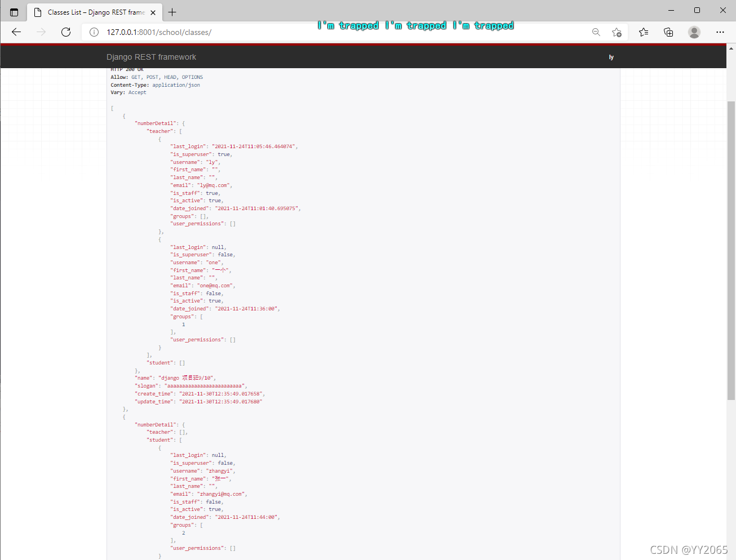Open a new tab with plus icon
736x560 pixels.
click(172, 12)
